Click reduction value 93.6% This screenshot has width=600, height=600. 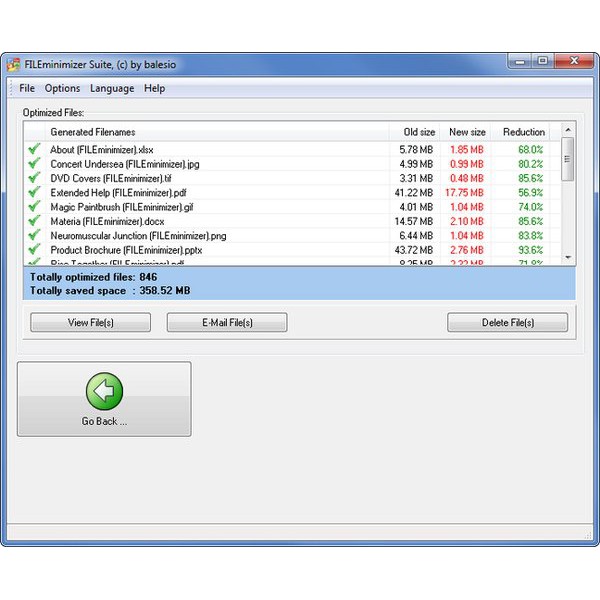click(531, 250)
